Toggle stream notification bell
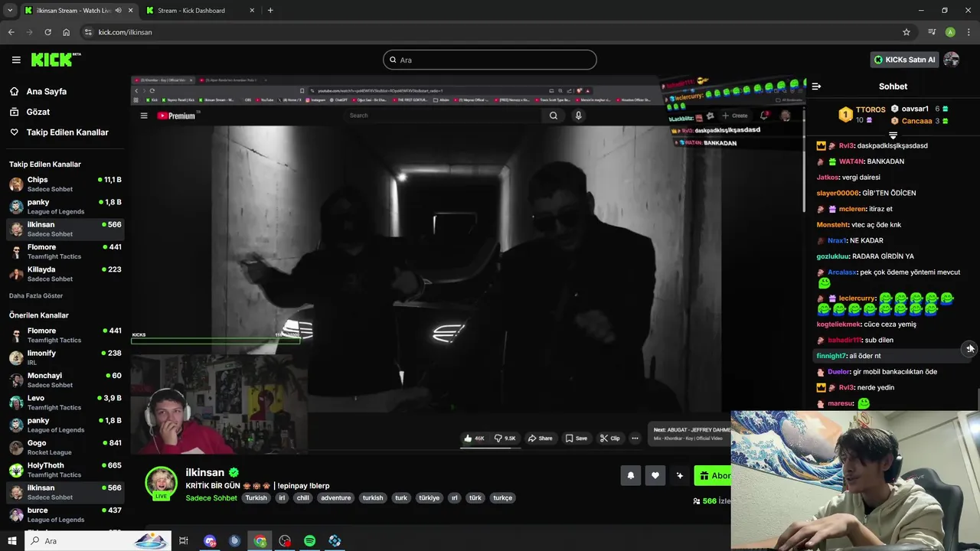 pyautogui.click(x=630, y=475)
